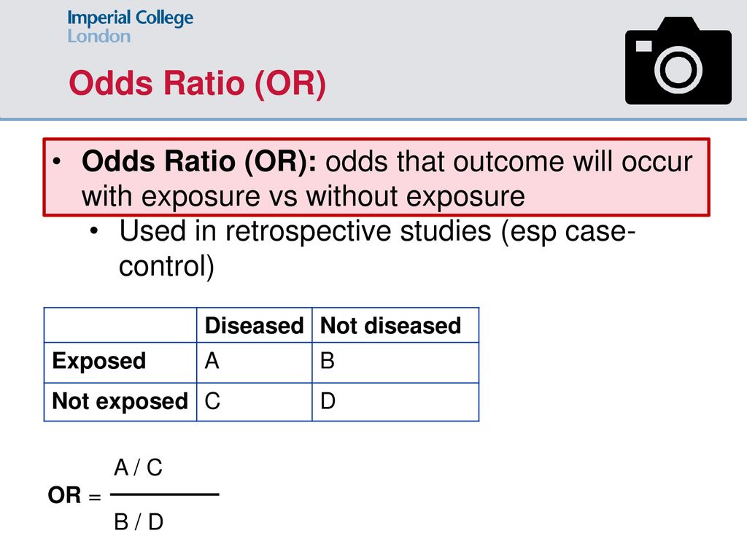
Task: Click the 'B / D' formula denominator
Action: pos(139,522)
